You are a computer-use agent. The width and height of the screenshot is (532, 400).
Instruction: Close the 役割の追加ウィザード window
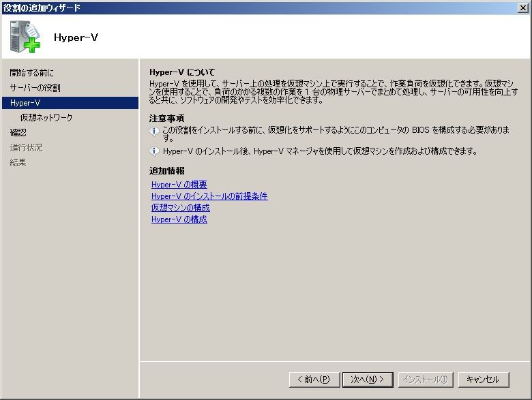[523, 7]
